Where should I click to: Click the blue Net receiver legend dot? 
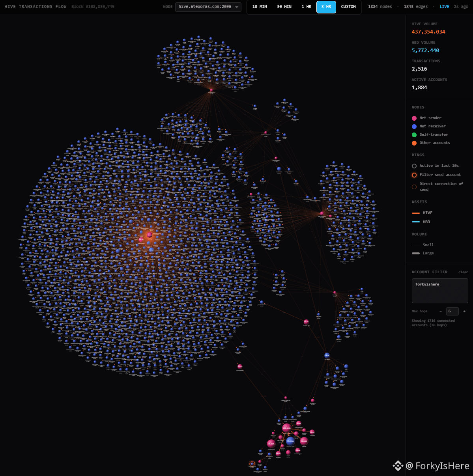tap(414, 127)
